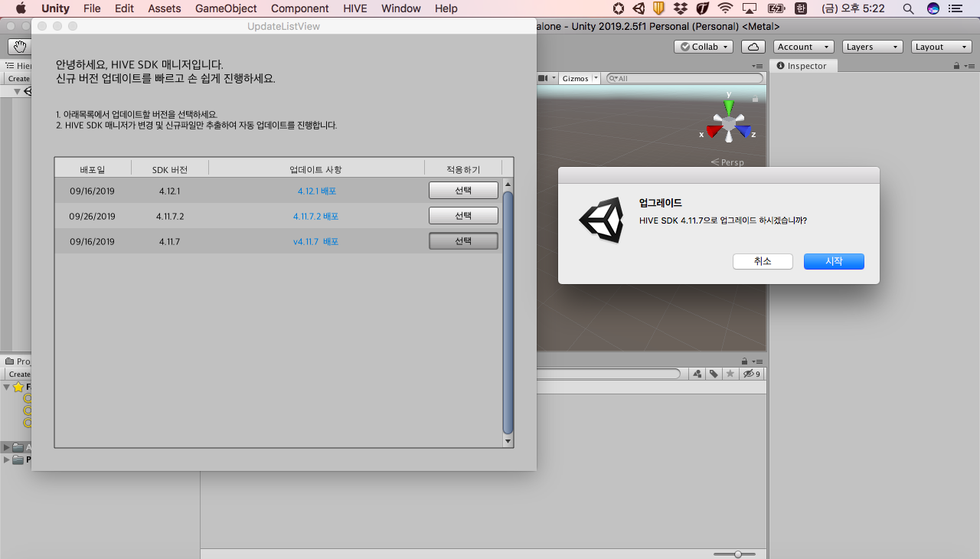Viewport: 980px width, 559px height.
Task: Open the 4.12.1 배포 release notes link
Action: tap(318, 191)
